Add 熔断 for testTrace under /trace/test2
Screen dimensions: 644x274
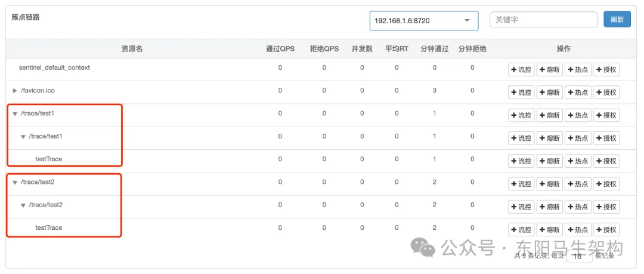click(550, 230)
